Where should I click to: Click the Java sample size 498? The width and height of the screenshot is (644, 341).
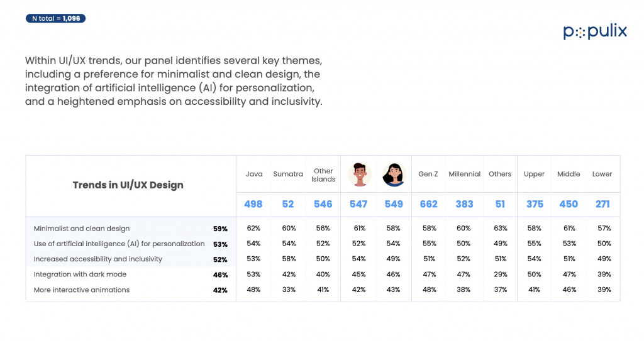[x=253, y=204]
